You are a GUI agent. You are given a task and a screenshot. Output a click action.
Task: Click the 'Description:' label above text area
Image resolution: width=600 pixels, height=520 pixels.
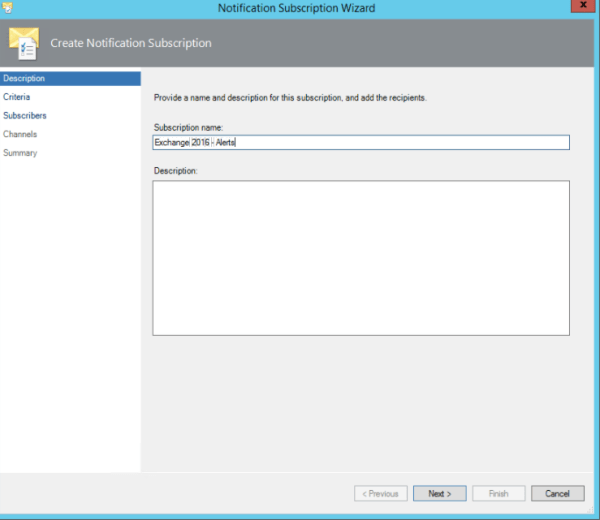176,171
